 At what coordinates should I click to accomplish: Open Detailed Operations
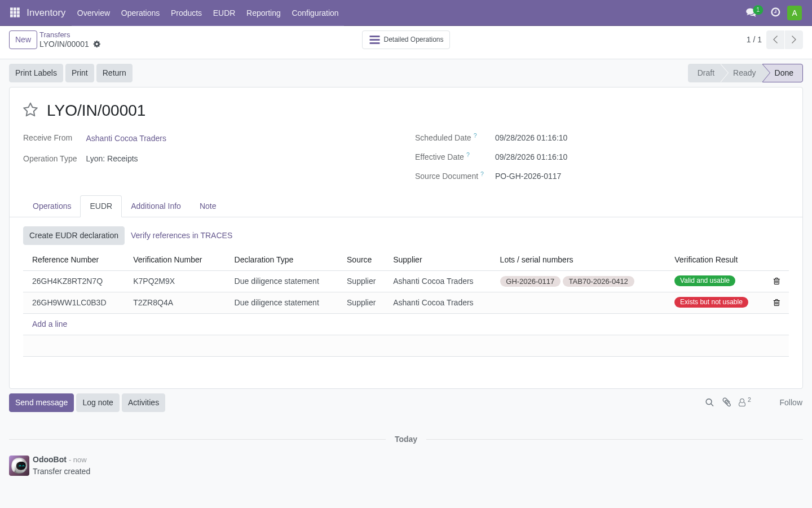tap(406, 40)
